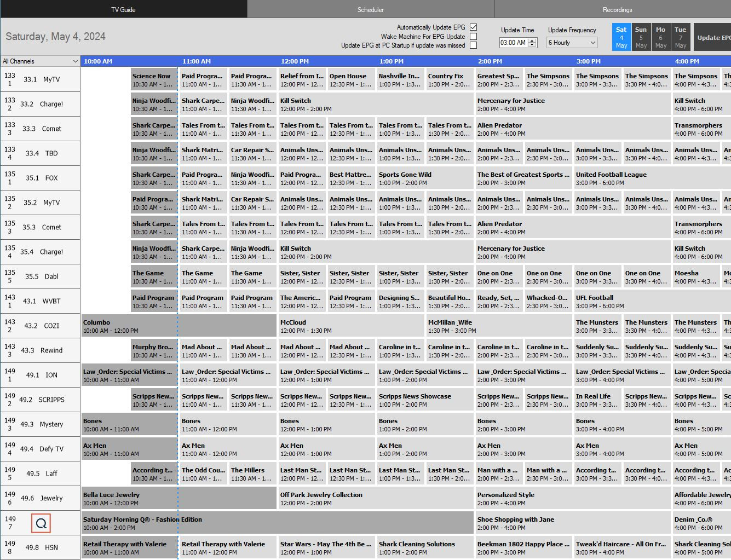Expand the Update Frequency 6 Hourly dropdown

coord(572,43)
